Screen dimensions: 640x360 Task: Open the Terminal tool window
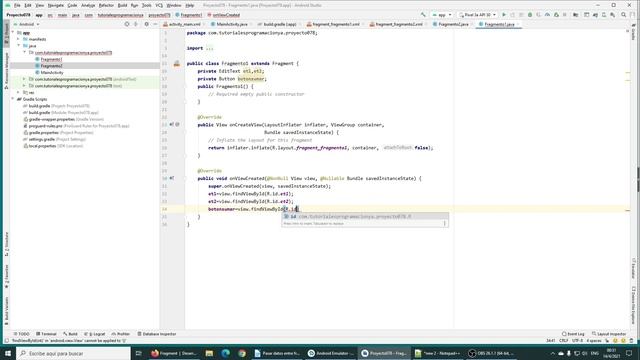(x=47, y=334)
